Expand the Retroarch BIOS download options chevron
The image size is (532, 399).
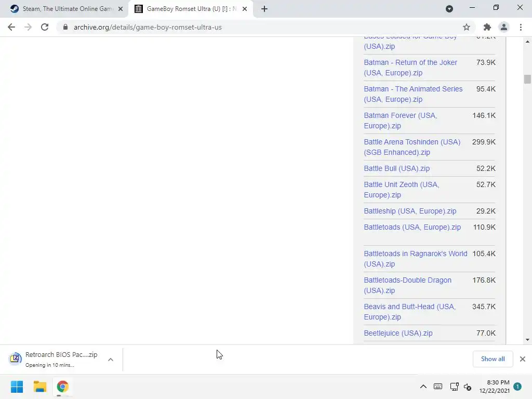(x=111, y=360)
